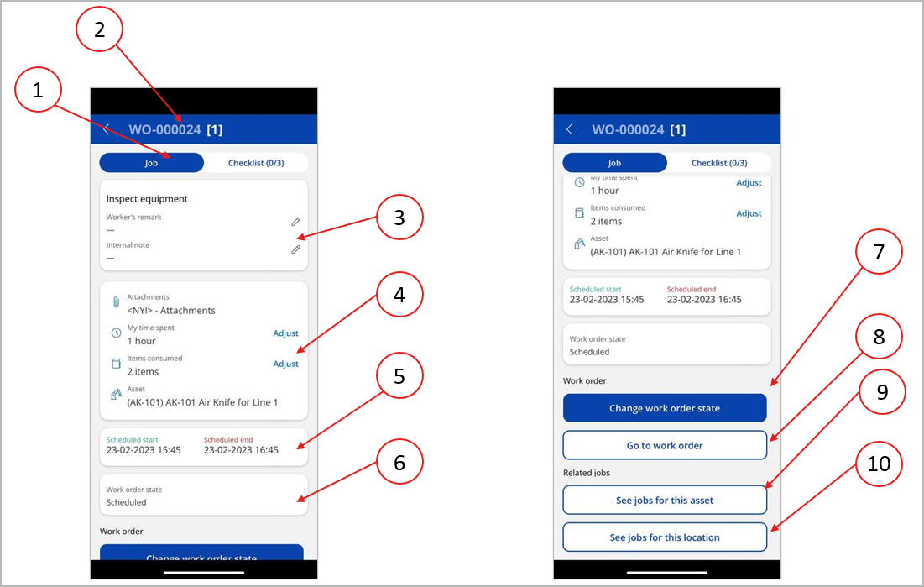
Task: Click the Go to work order button
Action: (x=665, y=445)
